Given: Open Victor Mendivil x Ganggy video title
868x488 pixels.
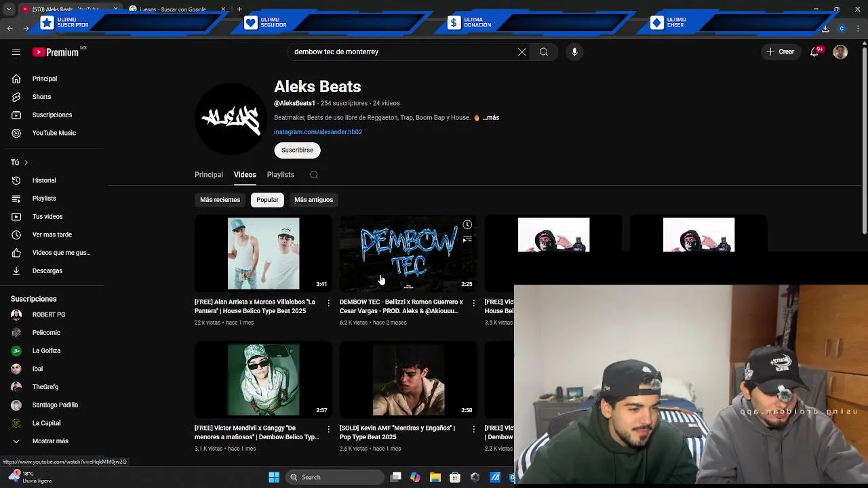Looking at the screenshot, I should point(256,432).
